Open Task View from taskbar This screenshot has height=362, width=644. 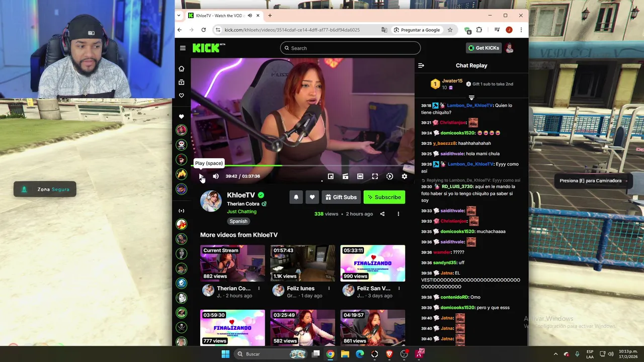315,354
